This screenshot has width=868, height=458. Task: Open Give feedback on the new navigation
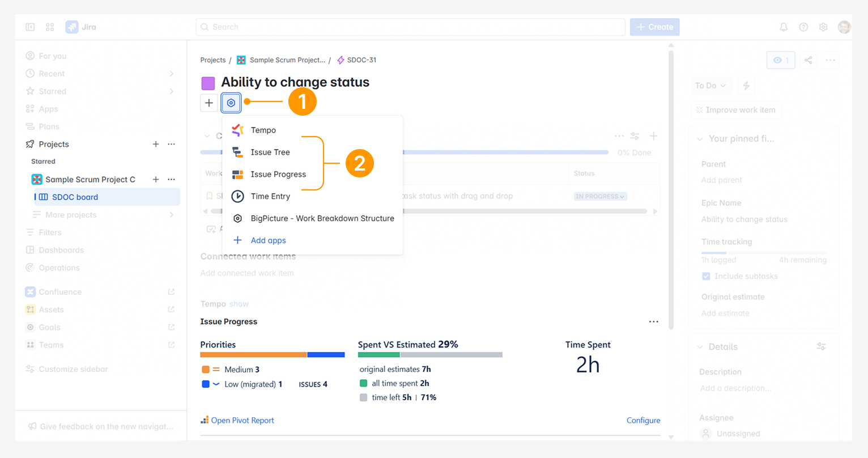101,426
